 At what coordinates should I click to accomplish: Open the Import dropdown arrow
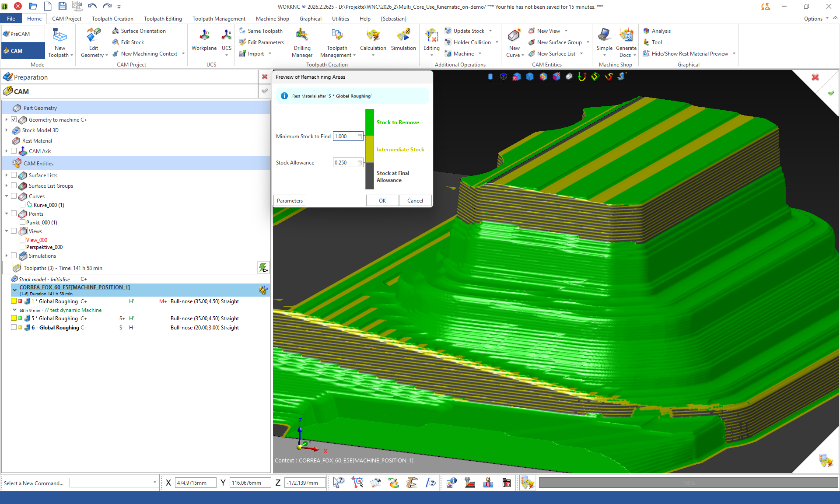click(270, 54)
